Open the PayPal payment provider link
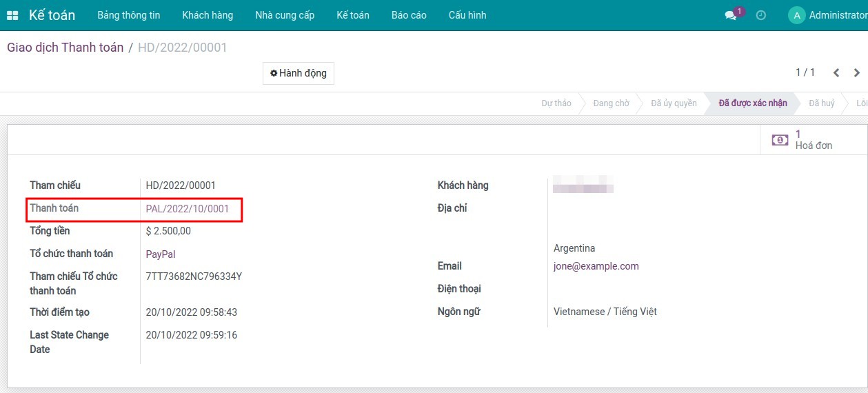868x393 pixels. tap(161, 254)
